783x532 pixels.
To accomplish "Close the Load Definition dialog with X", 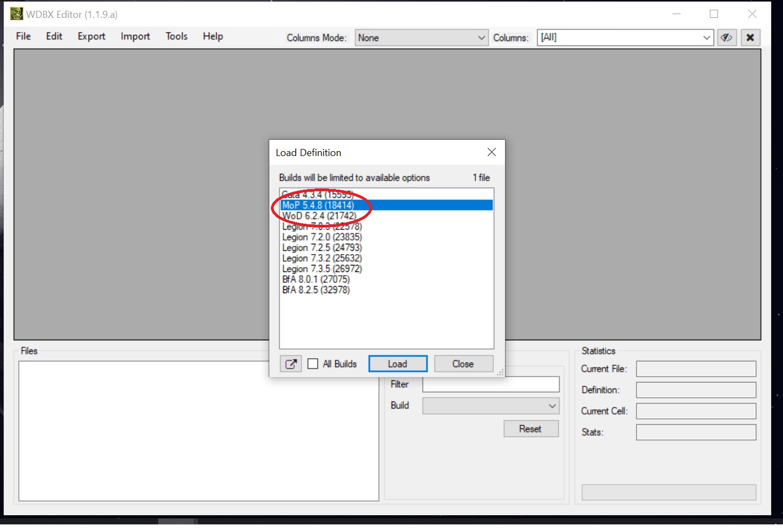I will click(491, 152).
